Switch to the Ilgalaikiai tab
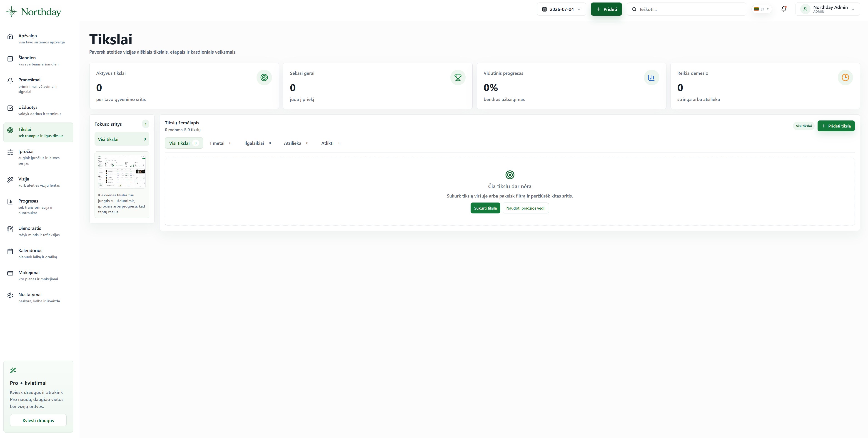The width and height of the screenshot is (868, 438). pos(258,143)
